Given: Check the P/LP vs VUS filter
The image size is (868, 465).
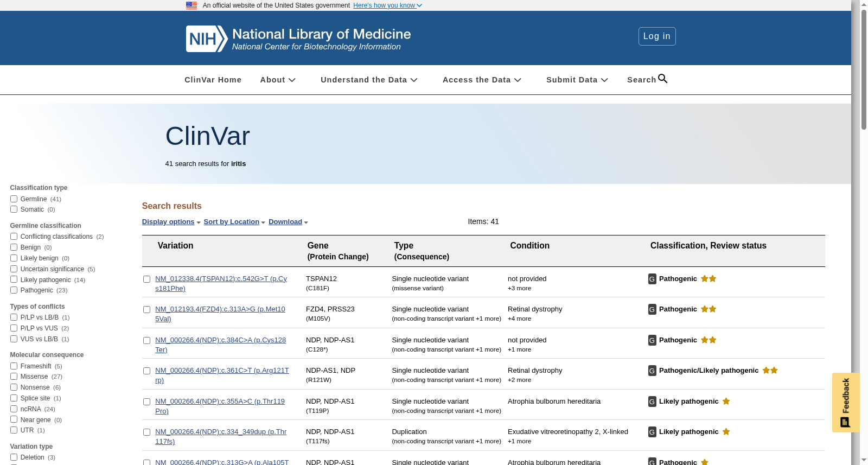Looking at the screenshot, I should (14, 328).
